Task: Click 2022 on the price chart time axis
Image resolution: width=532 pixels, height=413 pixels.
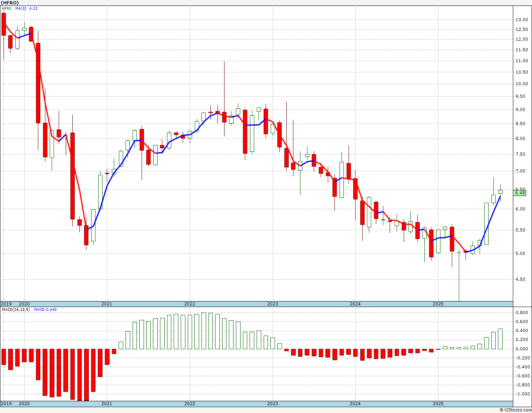Action: click(190, 304)
